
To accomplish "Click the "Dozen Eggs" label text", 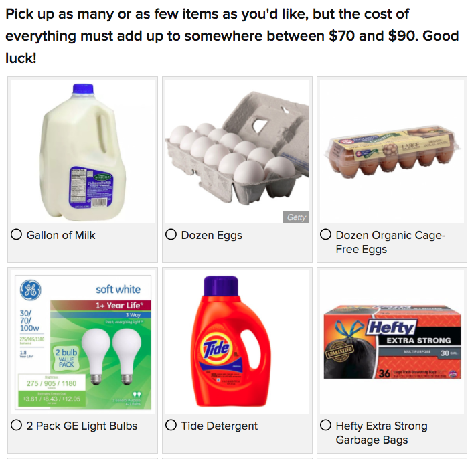I will pos(212,235).
